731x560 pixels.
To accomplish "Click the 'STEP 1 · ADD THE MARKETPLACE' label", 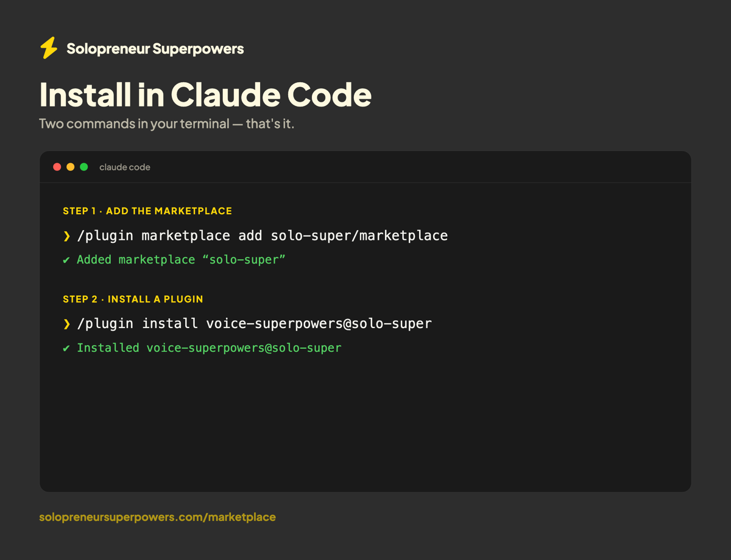I will pos(147,211).
